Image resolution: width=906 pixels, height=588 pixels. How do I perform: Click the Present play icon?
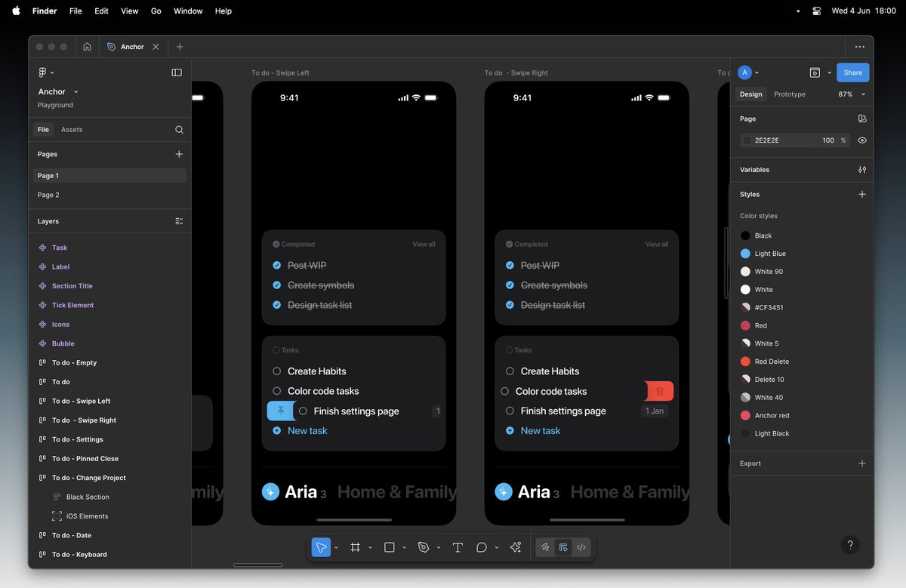pyautogui.click(x=815, y=72)
